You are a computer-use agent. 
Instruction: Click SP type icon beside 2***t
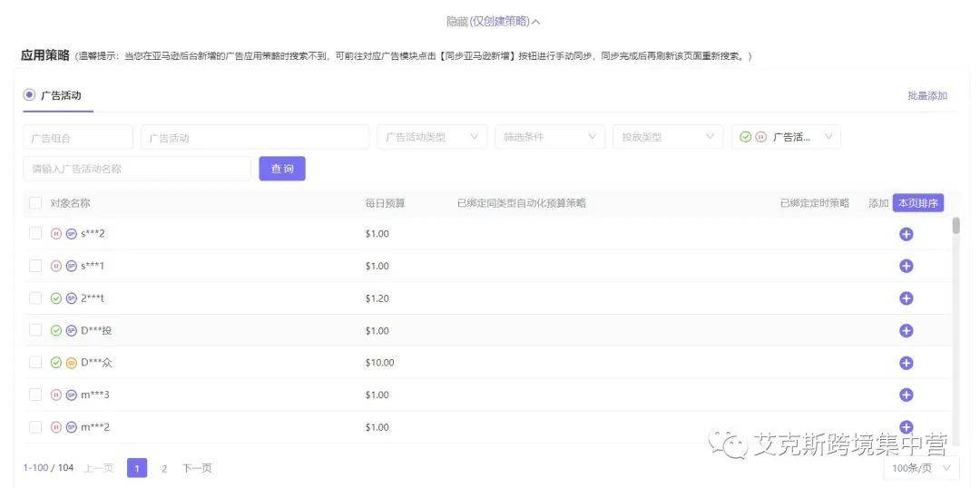(72, 298)
